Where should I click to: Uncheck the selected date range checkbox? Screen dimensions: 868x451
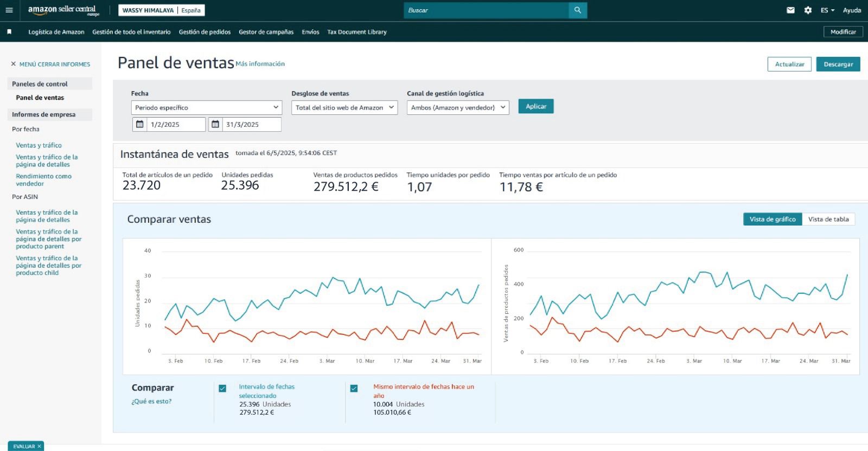(x=222, y=389)
